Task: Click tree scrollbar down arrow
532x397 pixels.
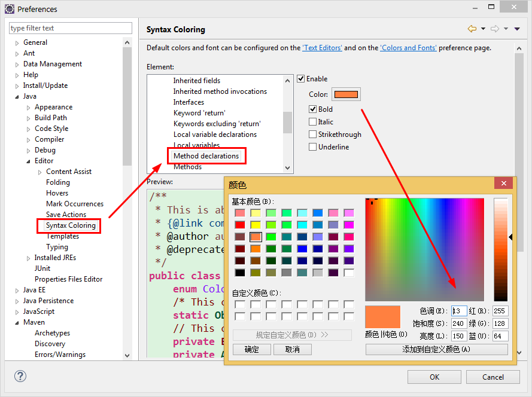Action: [127, 355]
